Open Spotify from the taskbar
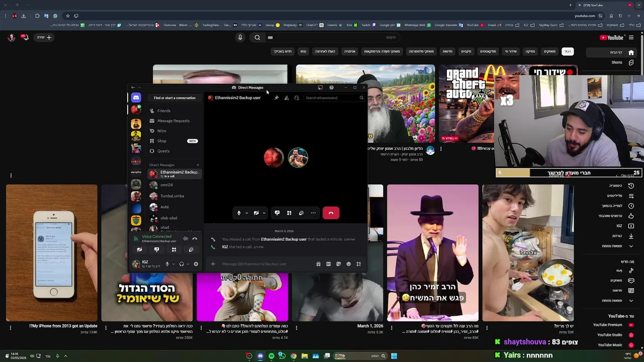Image resolution: width=644 pixels, height=362 pixels. pyautogui.click(x=271, y=356)
